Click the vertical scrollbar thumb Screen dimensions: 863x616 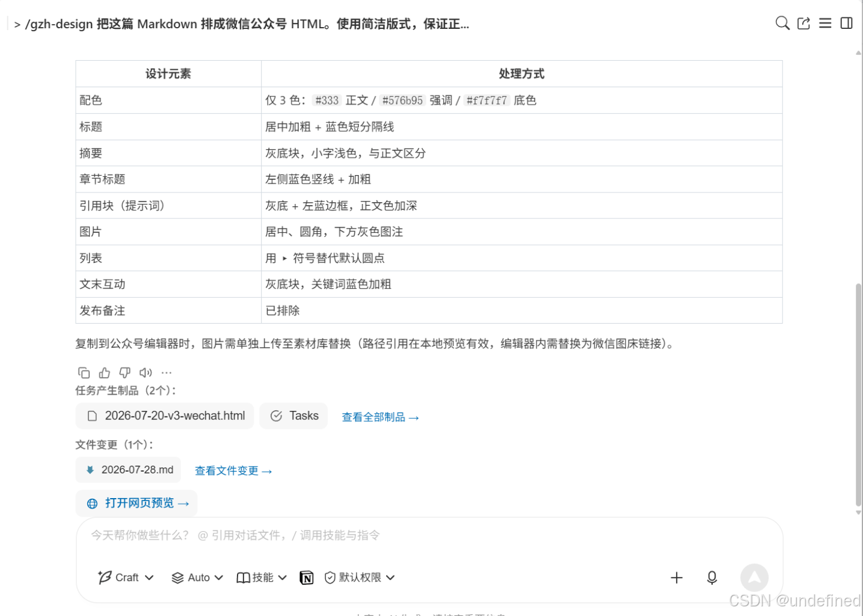(858, 395)
